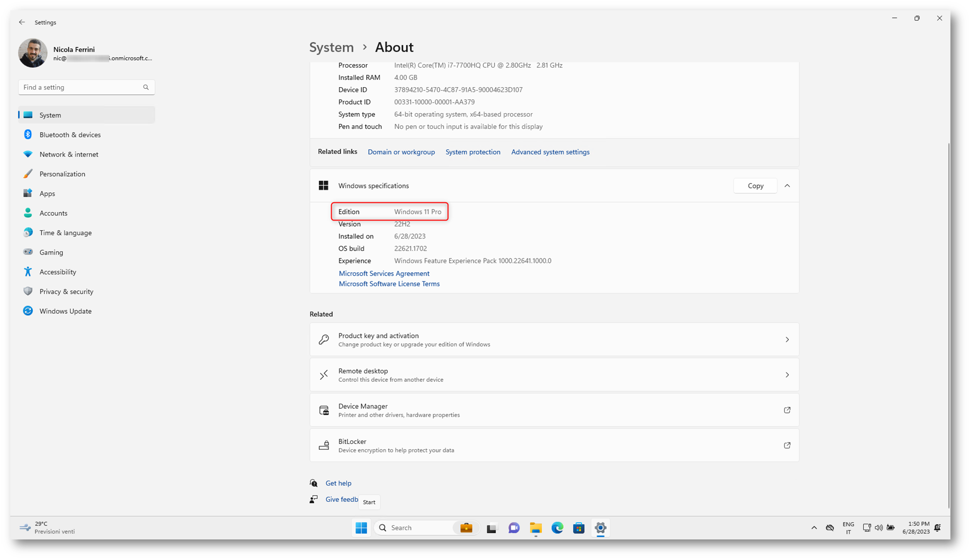Open Advanced system settings link
This screenshot has width=971, height=560.
[550, 152]
